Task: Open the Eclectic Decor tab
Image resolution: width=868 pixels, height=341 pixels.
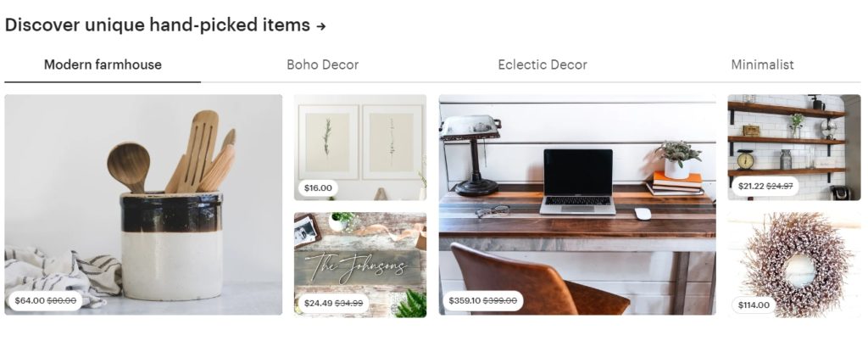Action: point(542,64)
